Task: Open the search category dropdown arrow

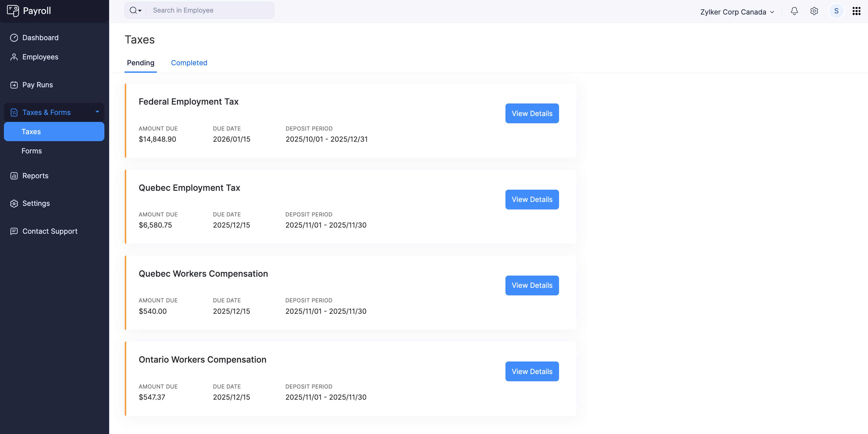Action: 140,10
